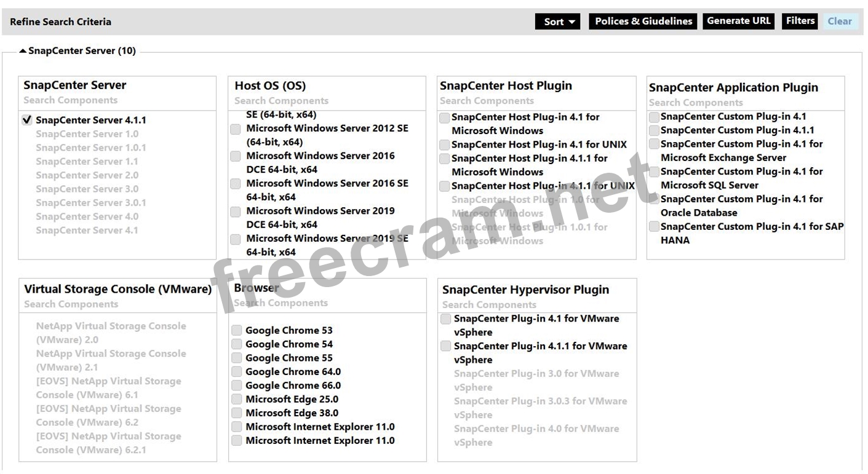Clear the search criteria
Viewport: 868px width, 474px height.
click(840, 22)
